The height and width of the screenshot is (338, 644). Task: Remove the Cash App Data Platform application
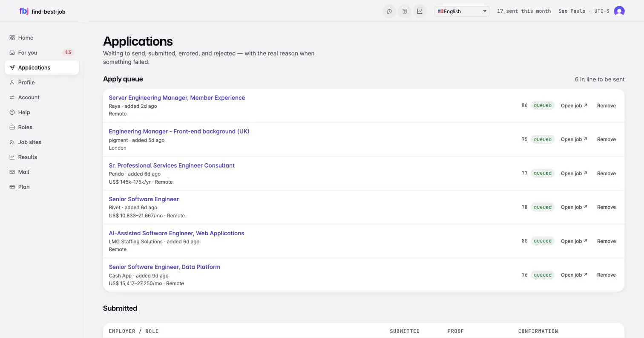(x=606, y=275)
